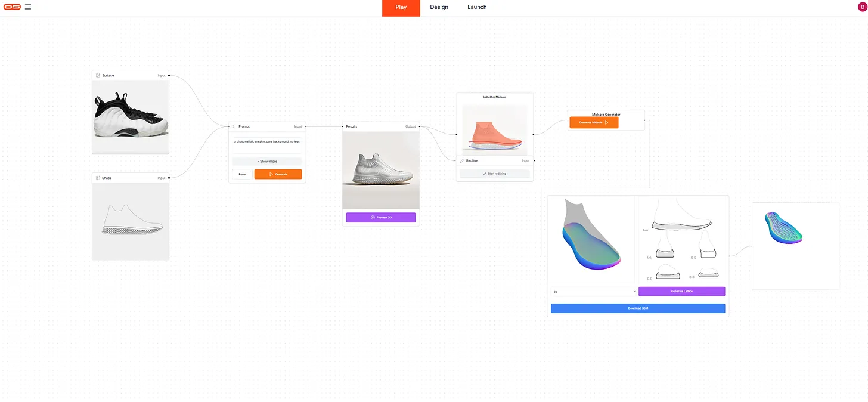Select the Label for Midsole image
Image resolution: width=868 pixels, height=402 pixels.
[x=495, y=130]
